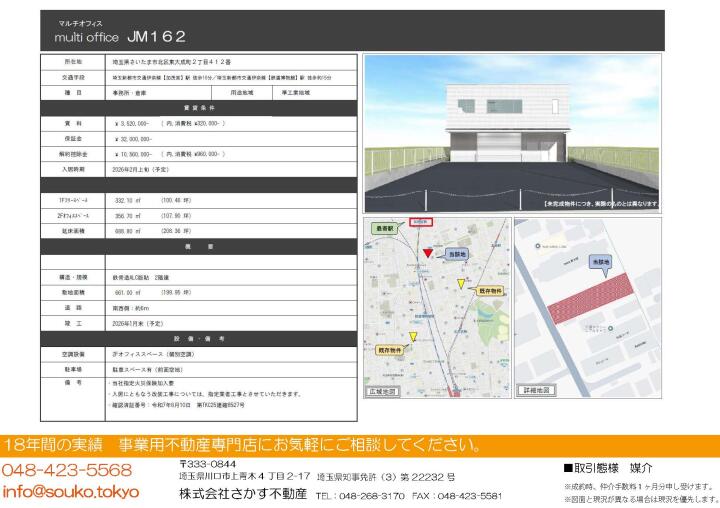Click the red triangle marker on the wide-area map
This screenshot has height=508, width=720.
click(x=427, y=253)
